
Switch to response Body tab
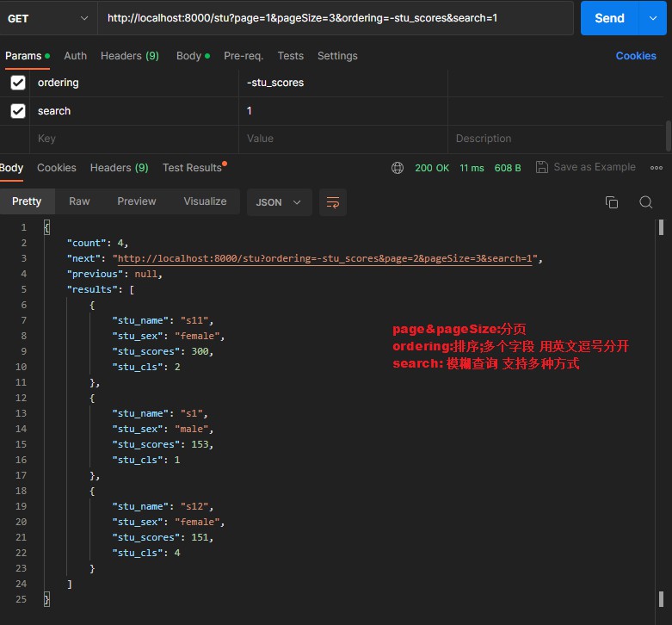11,168
